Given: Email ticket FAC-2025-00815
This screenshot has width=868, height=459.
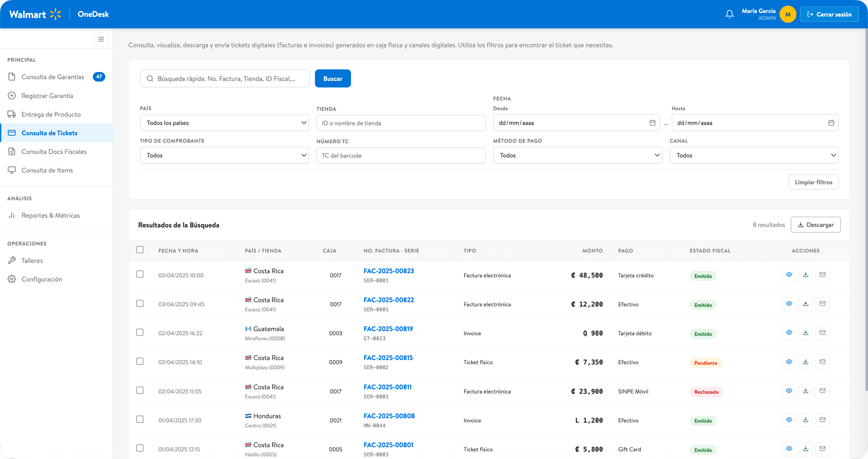Looking at the screenshot, I should 822,362.
